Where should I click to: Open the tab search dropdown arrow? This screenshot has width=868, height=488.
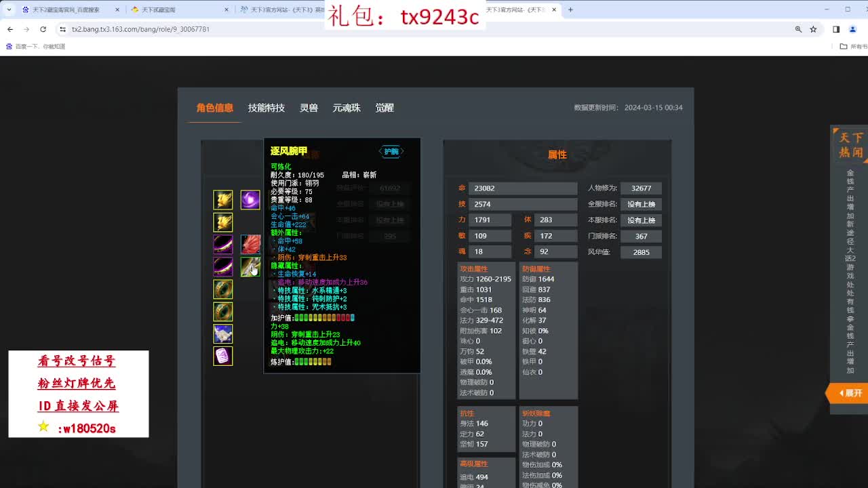[x=8, y=9]
